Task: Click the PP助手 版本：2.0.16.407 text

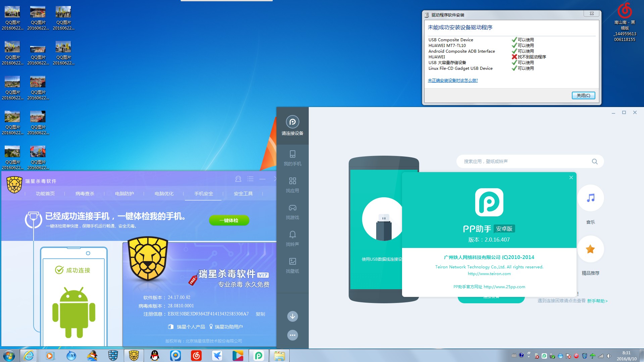Action: point(489,240)
